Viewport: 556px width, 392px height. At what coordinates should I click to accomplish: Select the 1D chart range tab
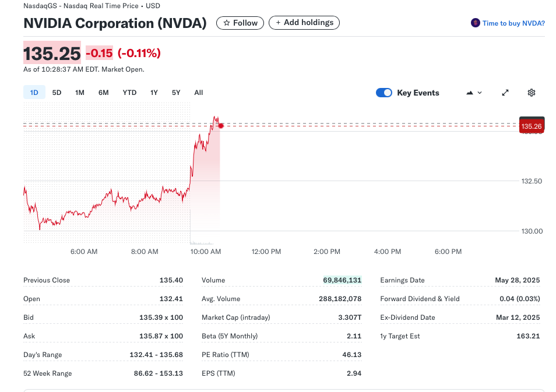click(34, 93)
